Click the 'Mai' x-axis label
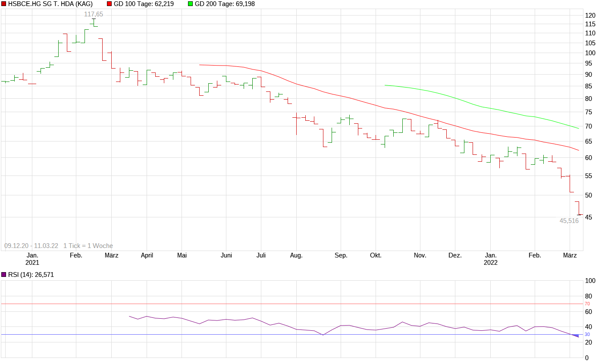Screen dimensions: 608x364 pyautogui.click(x=182, y=255)
